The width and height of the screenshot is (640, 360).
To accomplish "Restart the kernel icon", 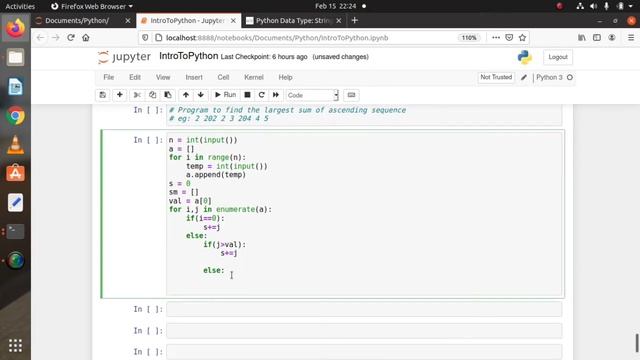I will tap(262, 95).
